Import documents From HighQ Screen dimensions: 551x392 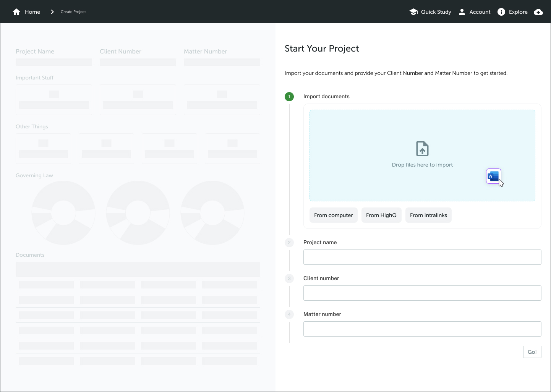[x=381, y=215]
